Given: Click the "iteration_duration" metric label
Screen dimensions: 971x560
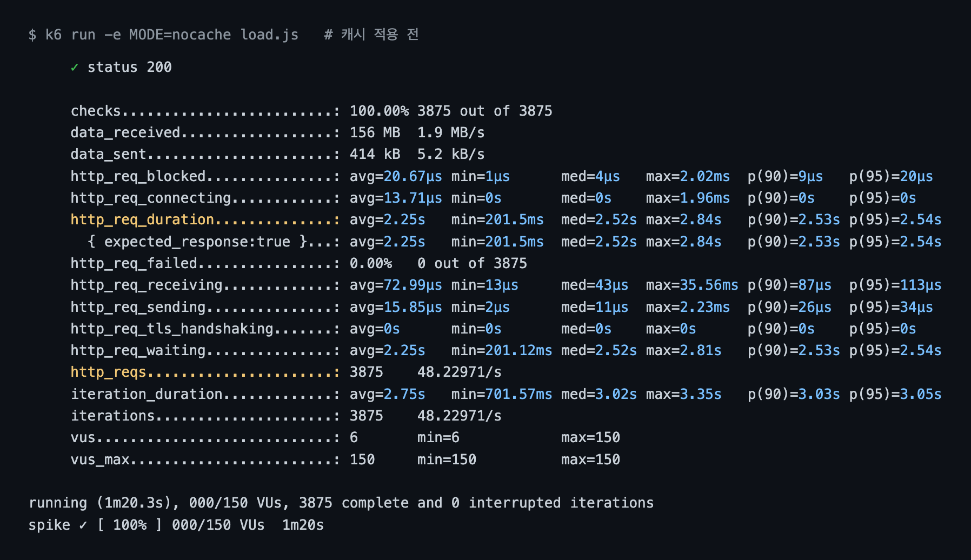Looking at the screenshot, I should (147, 394).
